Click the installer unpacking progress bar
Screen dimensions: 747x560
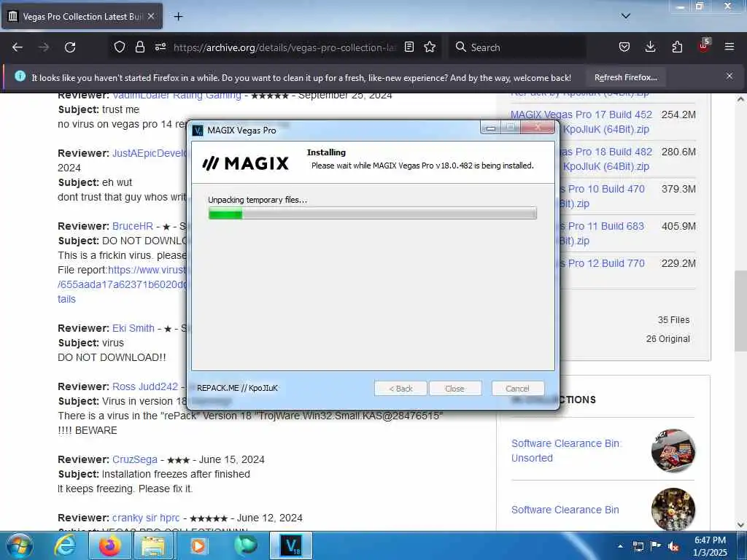point(373,214)
